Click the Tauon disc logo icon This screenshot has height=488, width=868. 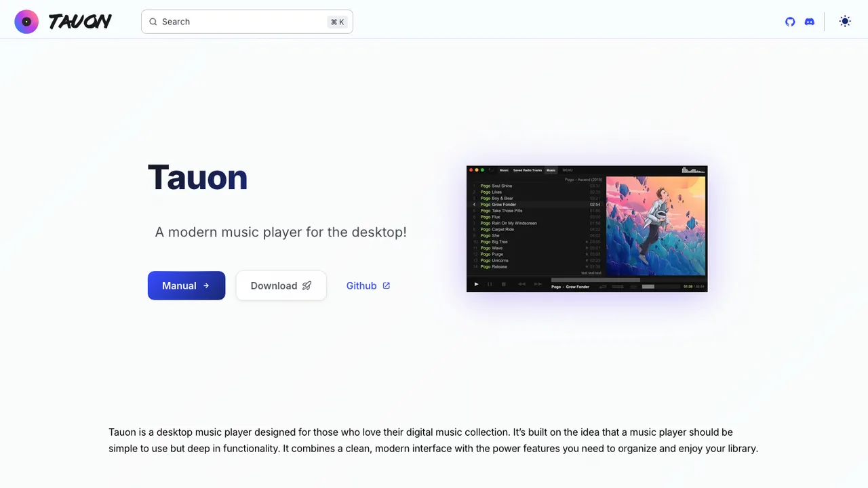coord(26,22)
